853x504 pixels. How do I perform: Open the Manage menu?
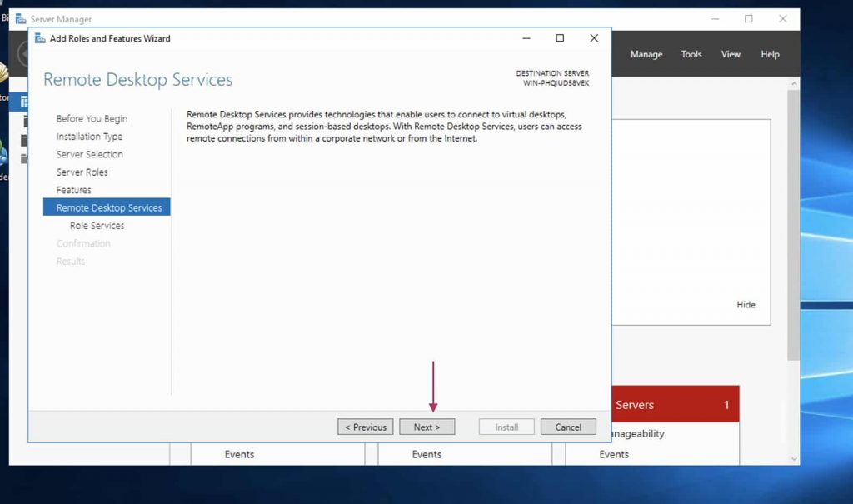646,54
